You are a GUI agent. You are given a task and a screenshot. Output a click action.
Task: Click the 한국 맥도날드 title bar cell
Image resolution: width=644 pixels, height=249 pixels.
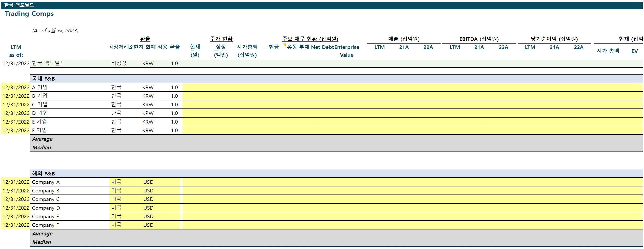19,5
